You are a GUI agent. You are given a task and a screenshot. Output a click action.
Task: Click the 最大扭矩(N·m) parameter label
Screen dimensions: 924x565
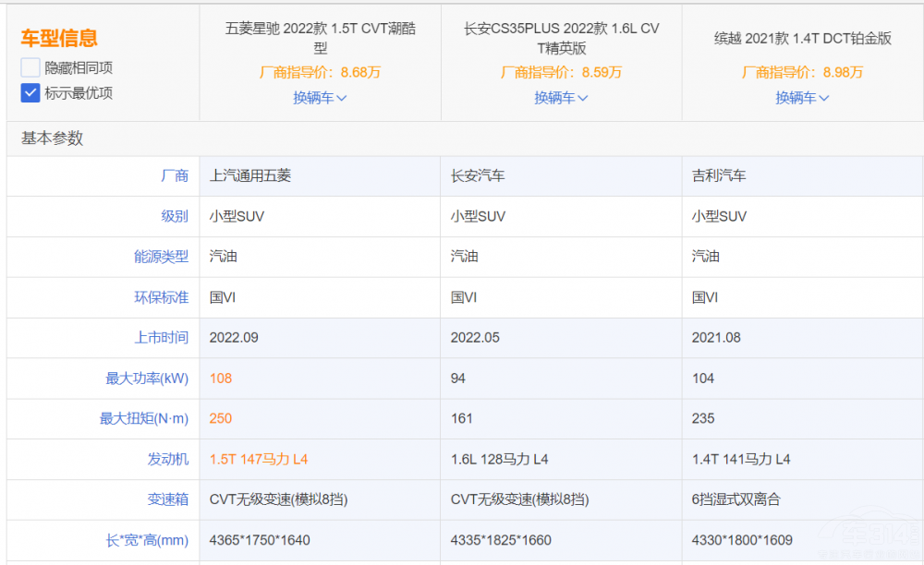pos(144,418)
